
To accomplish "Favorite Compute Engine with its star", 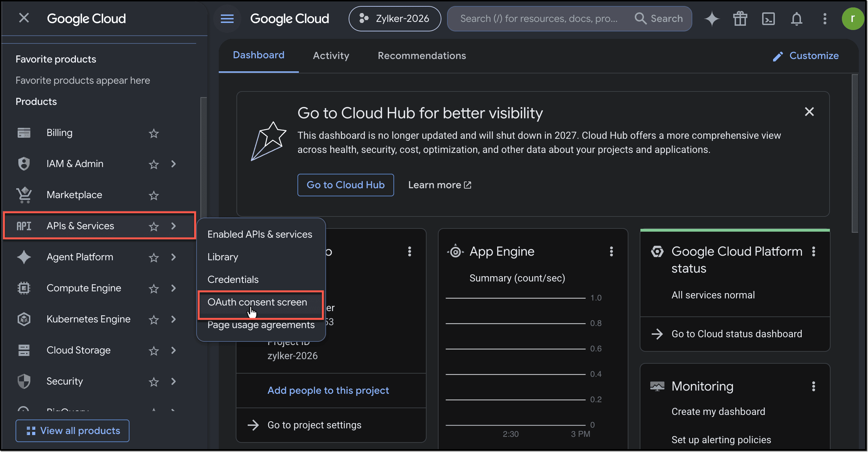I will pos(154,289).
